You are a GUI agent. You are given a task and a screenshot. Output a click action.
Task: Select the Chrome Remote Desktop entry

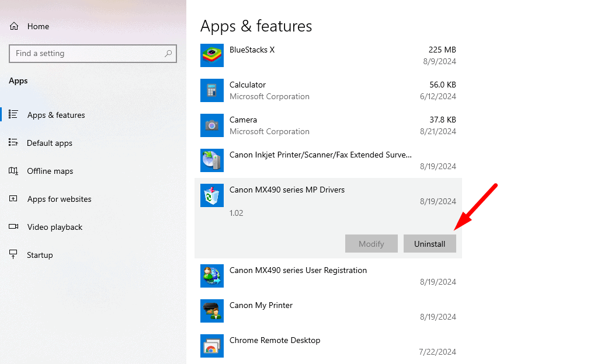[275, 341]
